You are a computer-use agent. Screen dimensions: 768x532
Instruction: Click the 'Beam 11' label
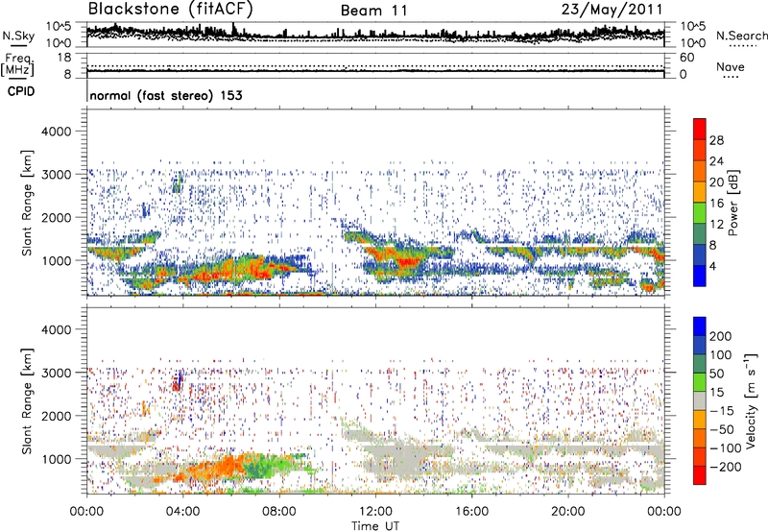(x=374, y=11)
